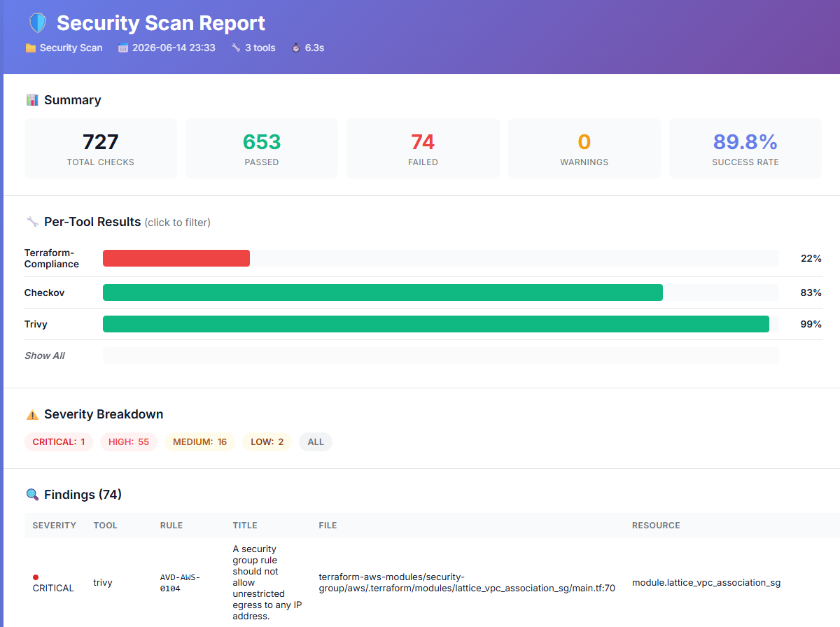
Task: Filter findings by MEDIUM severity
Action: coord(200,442)
